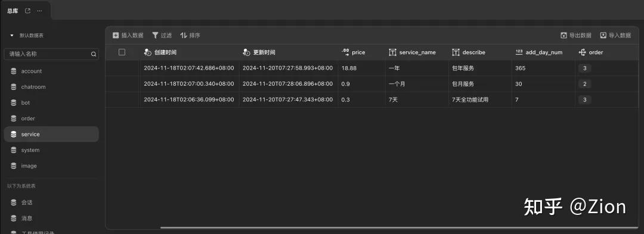Open the order table in the sidebar
The width and height of the screenshot is (644, 234).
tap(51, 118)
